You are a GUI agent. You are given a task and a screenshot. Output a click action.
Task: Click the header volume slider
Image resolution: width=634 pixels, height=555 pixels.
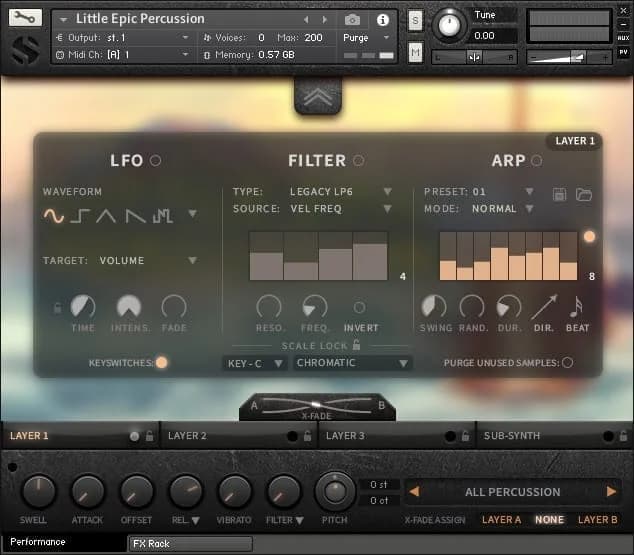(x=569, y=57)
